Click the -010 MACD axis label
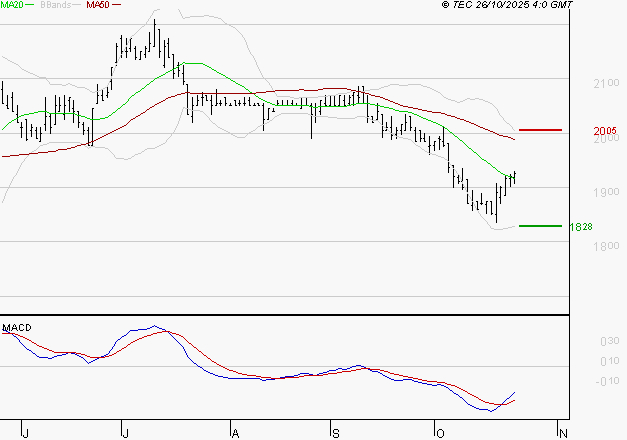 point(607,381)
